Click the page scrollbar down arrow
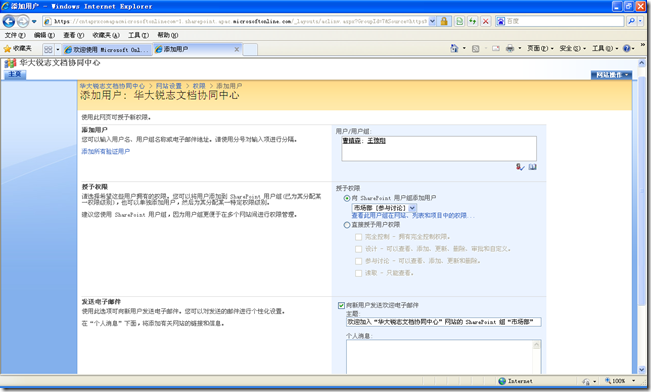This screenshot has height=392, width=651. [x=641, y=370]
